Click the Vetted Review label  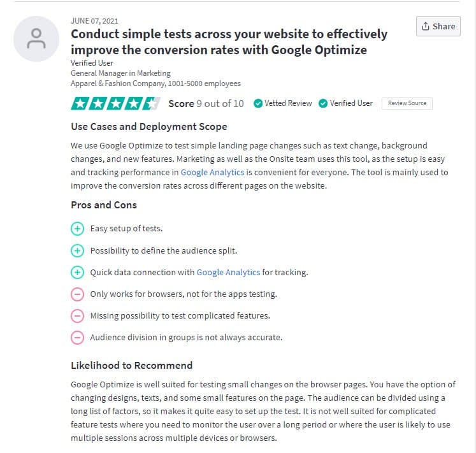point(288,103)
